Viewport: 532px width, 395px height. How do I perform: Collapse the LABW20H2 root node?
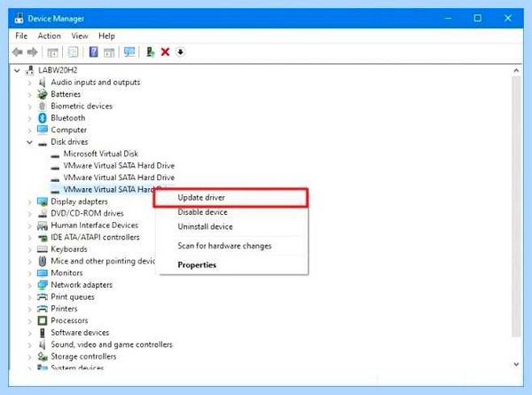[17, 71]
